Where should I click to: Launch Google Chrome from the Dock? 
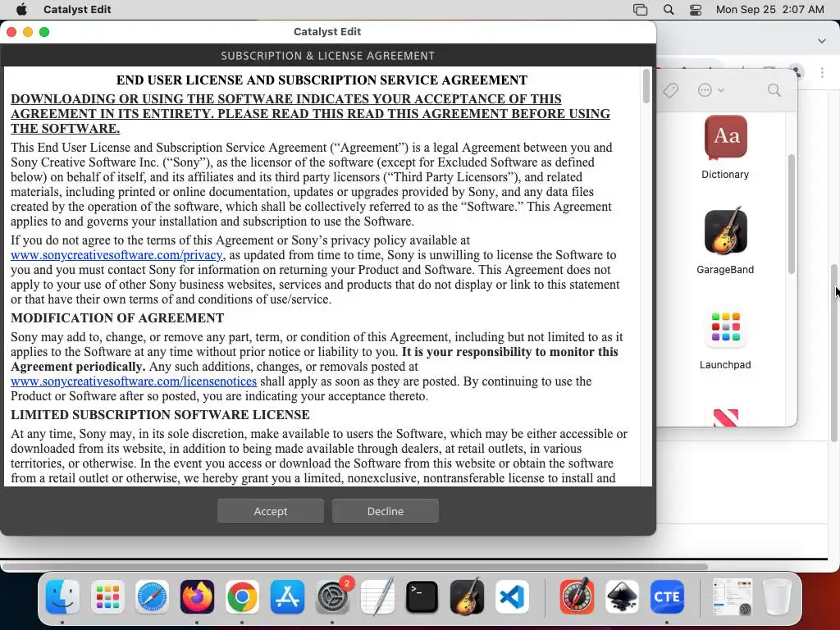pos(242,597)
